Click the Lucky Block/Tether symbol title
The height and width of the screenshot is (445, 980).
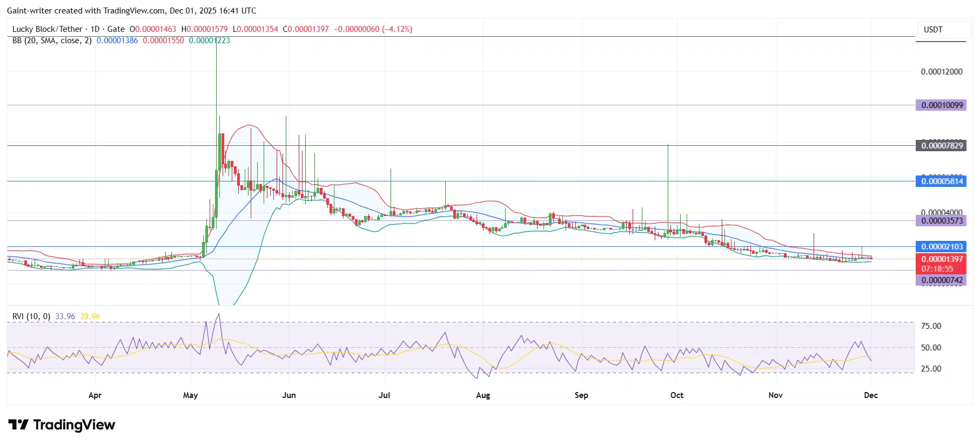coord(48,29)
